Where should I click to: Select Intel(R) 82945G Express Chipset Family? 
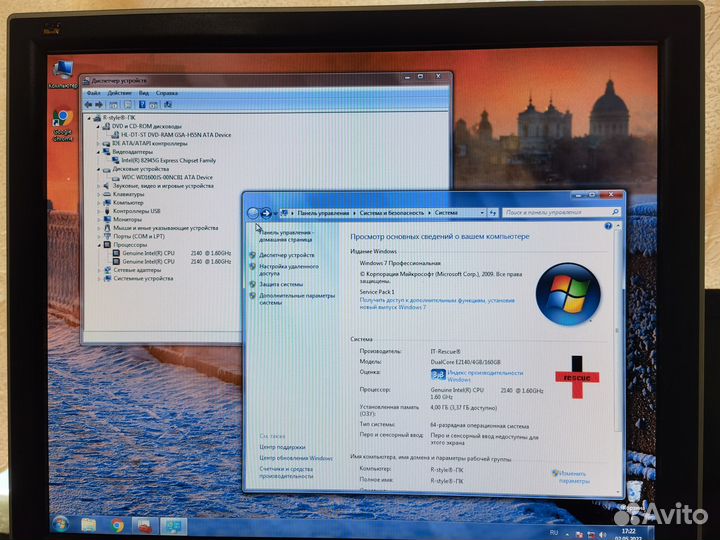[163, 160]
